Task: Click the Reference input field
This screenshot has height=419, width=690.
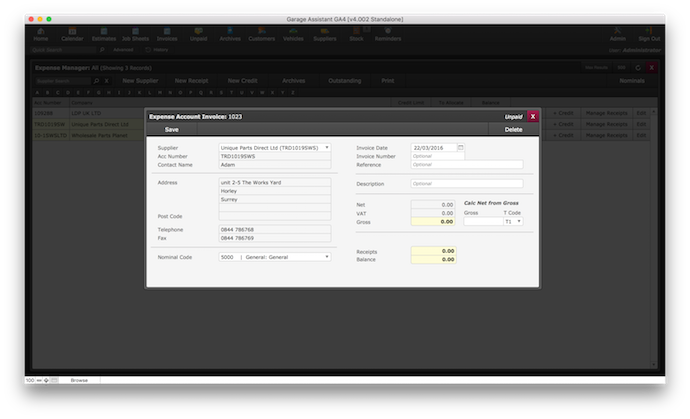Action: pos(466,165)
